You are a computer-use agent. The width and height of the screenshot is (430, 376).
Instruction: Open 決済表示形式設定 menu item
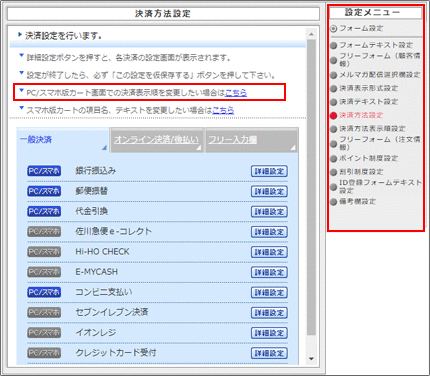click(364, 88)
